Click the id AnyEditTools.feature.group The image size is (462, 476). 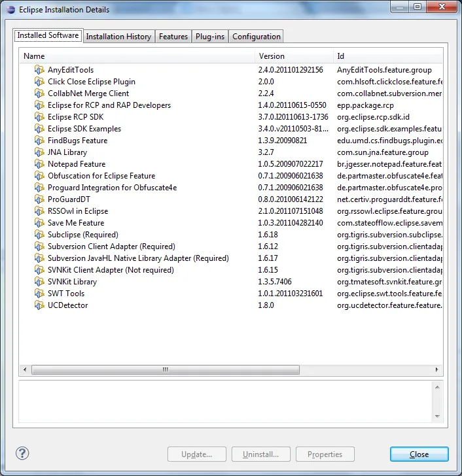point(384,70)
